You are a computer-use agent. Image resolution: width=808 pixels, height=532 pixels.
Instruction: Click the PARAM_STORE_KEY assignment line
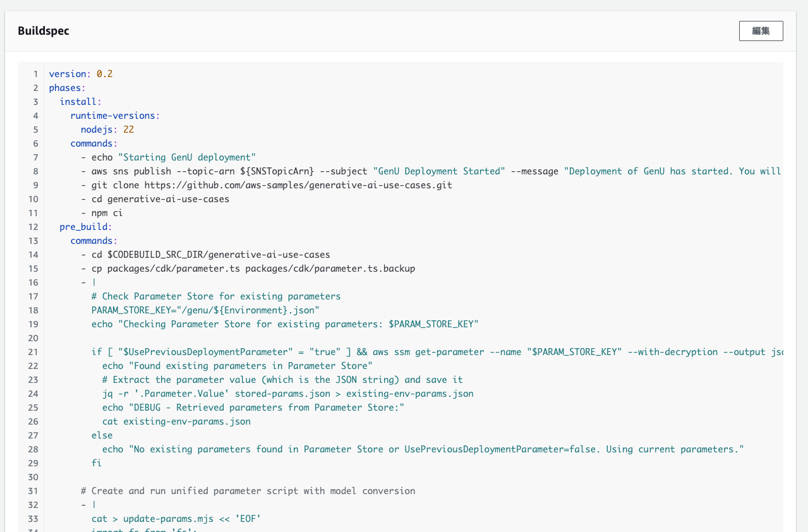(205, 310)
